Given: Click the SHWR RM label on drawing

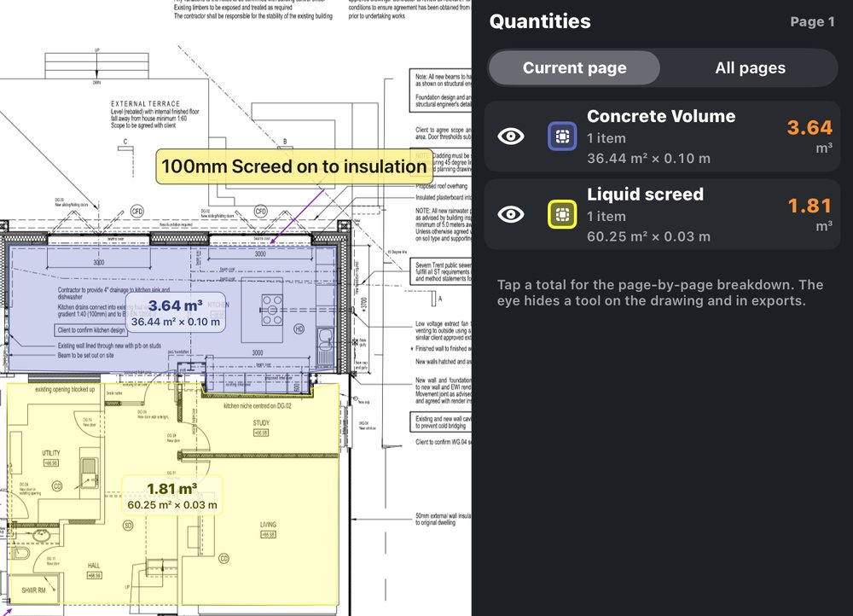Looking at the screenshot, I should tap(34, 590).
